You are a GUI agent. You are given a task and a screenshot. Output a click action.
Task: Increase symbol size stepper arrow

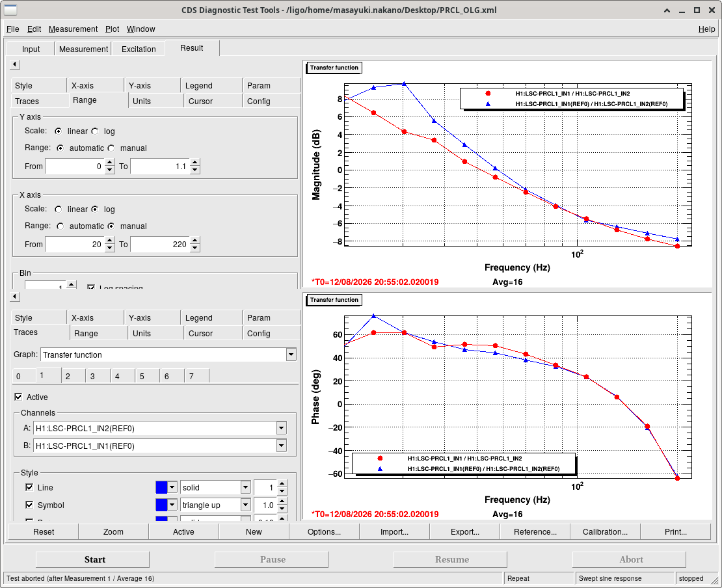[x=282, y=501]
